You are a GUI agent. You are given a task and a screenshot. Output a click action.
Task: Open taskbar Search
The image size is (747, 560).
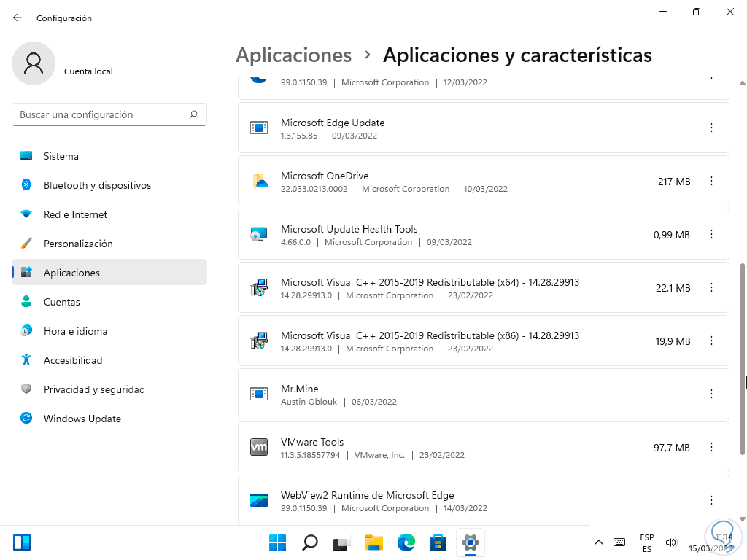point(309,542)
